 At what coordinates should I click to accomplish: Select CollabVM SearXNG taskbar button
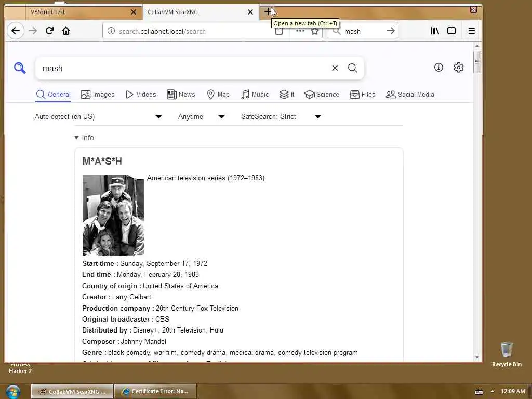(x=72, y=392)
